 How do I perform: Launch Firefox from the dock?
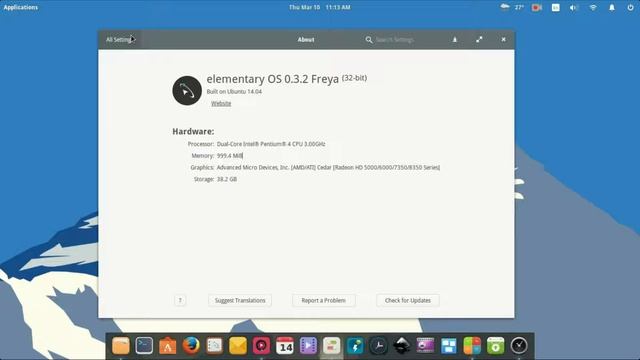(x=191, y=346)
